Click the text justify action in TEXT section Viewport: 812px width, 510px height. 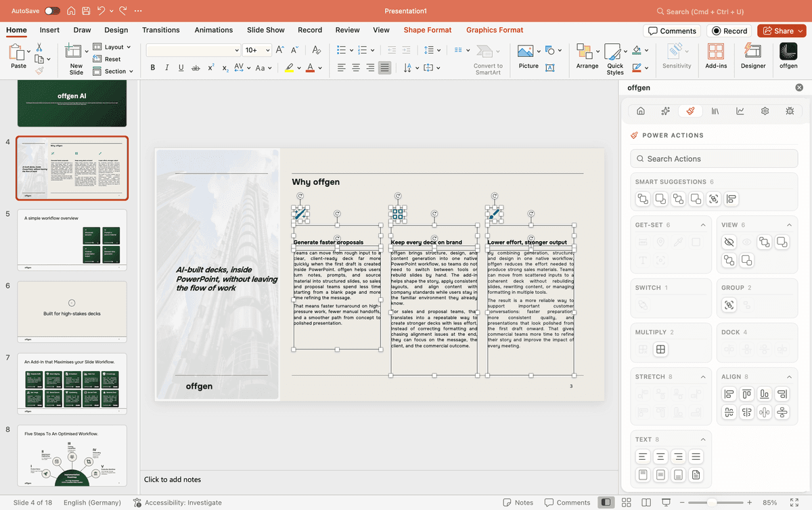click(x=696, y=457)
